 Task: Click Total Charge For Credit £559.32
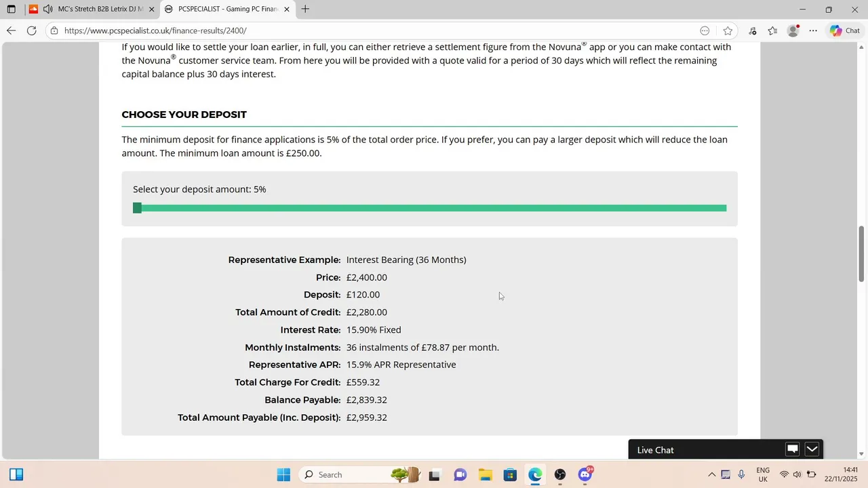(x=363, y=382)
